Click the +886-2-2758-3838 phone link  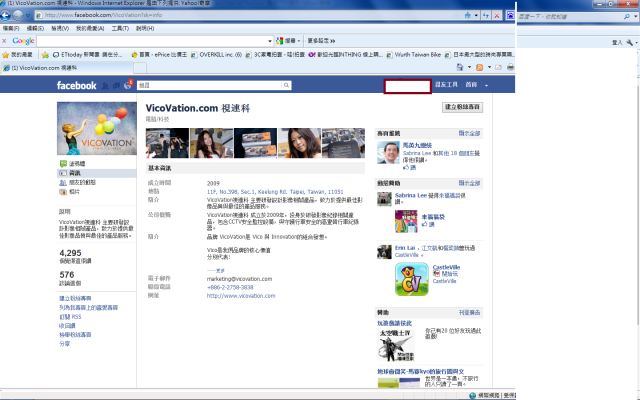tap(230, 287)
